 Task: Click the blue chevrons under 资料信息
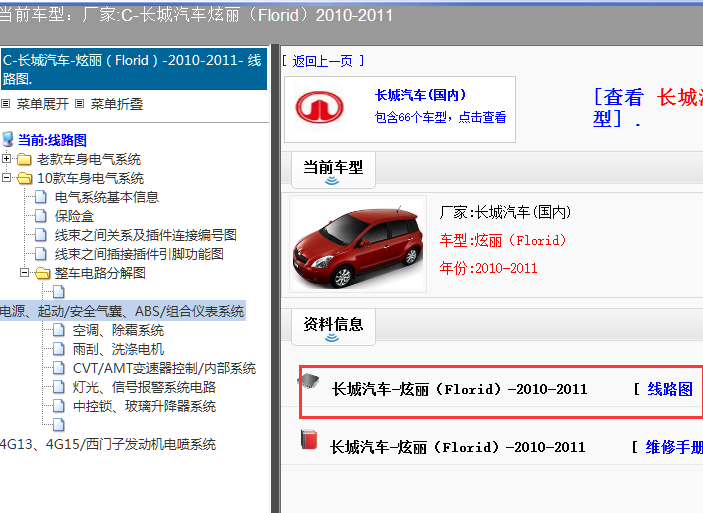click(x=332, y=338)
